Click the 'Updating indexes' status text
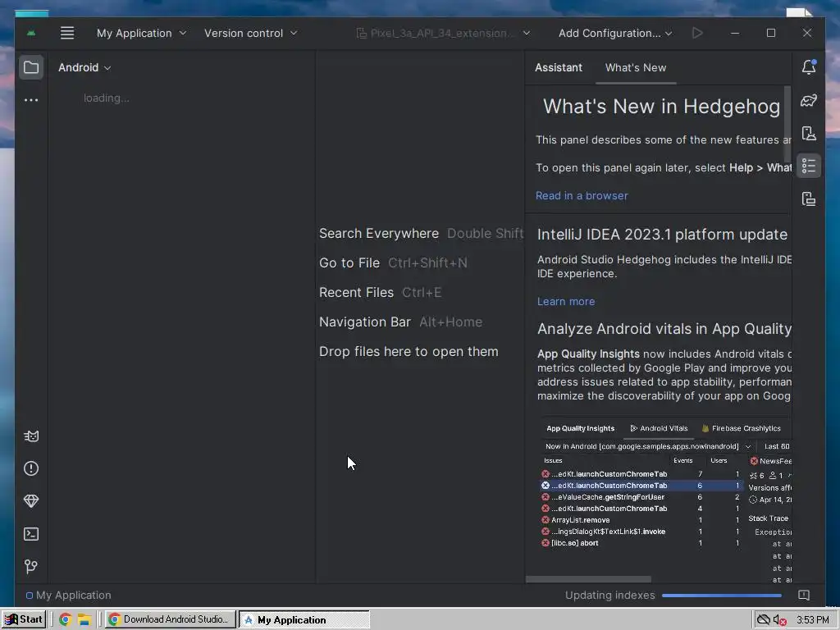This screenshot has width=840, height=630. [x=609, y=596]
